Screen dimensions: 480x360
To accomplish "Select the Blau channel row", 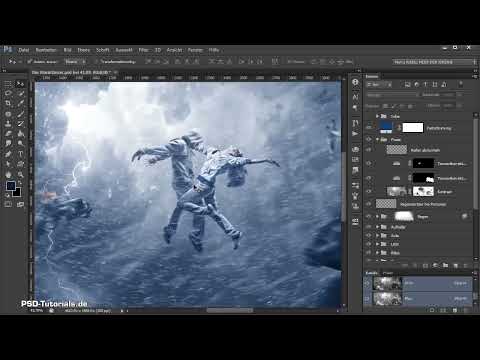I will tap(418, 299).
